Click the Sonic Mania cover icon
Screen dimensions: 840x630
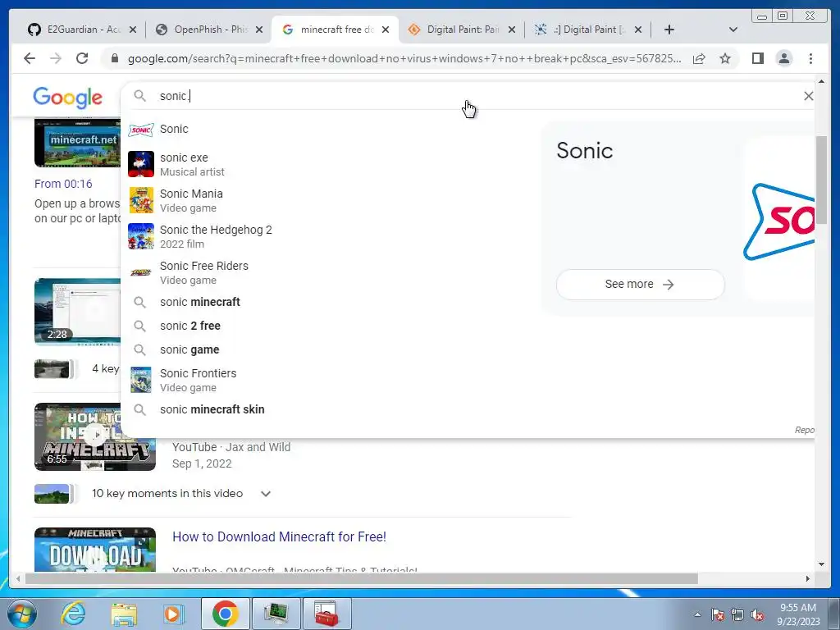click(x=141, y=200)
